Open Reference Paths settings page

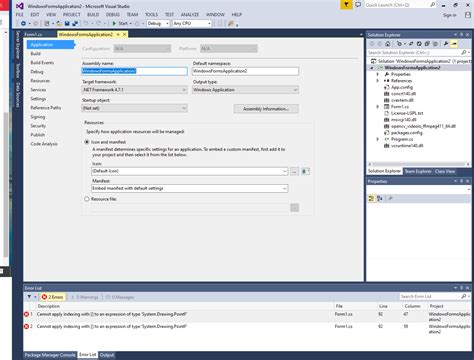point(46,108)
